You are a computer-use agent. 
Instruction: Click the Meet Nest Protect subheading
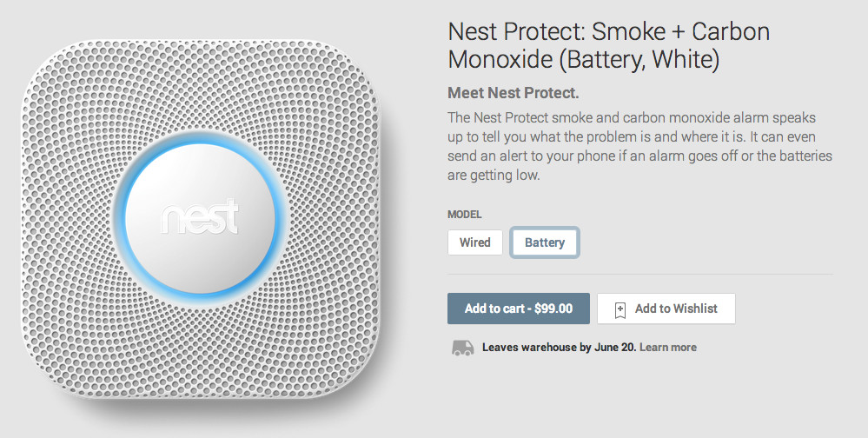[513, 93]
